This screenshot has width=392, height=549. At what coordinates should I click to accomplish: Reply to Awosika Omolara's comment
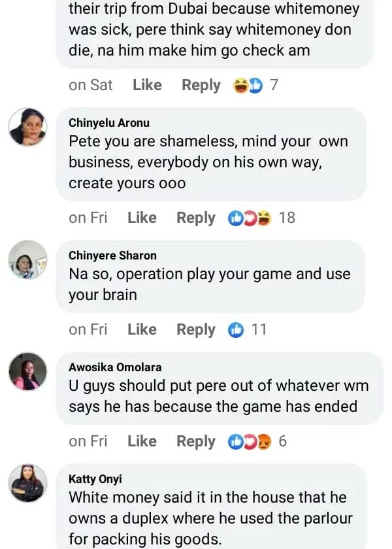195,442
